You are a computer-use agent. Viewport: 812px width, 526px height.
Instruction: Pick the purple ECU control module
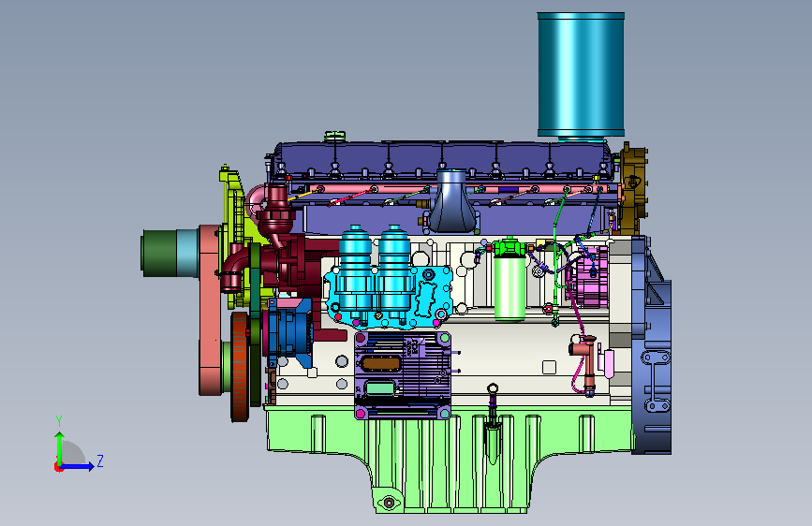[x=403, y=375]
